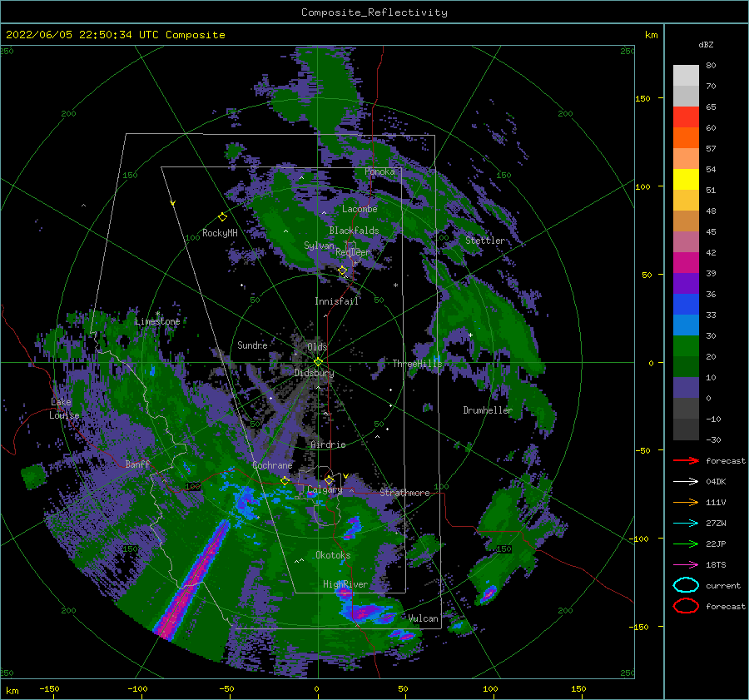749x700 pixels.
Task: Select the magenta 18TS arrow legend entry
Action: 686,564
